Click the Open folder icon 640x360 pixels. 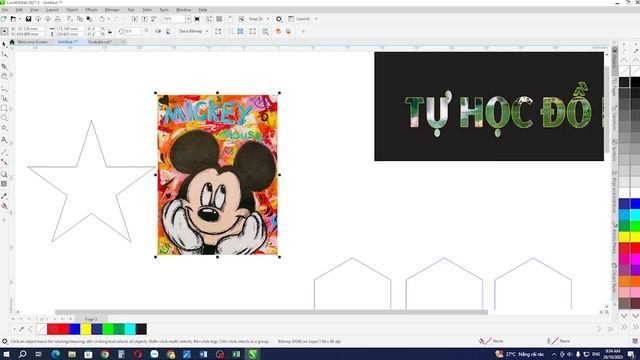(x=13, y=19)
